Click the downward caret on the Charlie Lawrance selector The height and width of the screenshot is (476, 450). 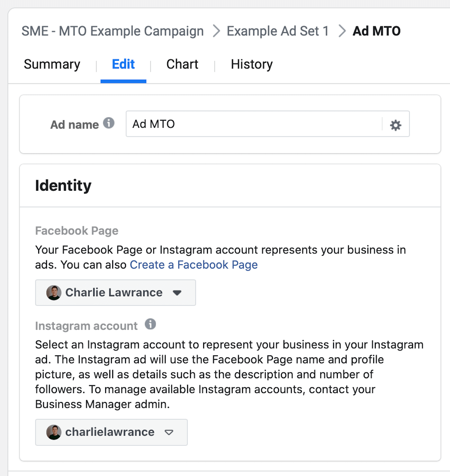pyautogui.click(x=176, y=293)
